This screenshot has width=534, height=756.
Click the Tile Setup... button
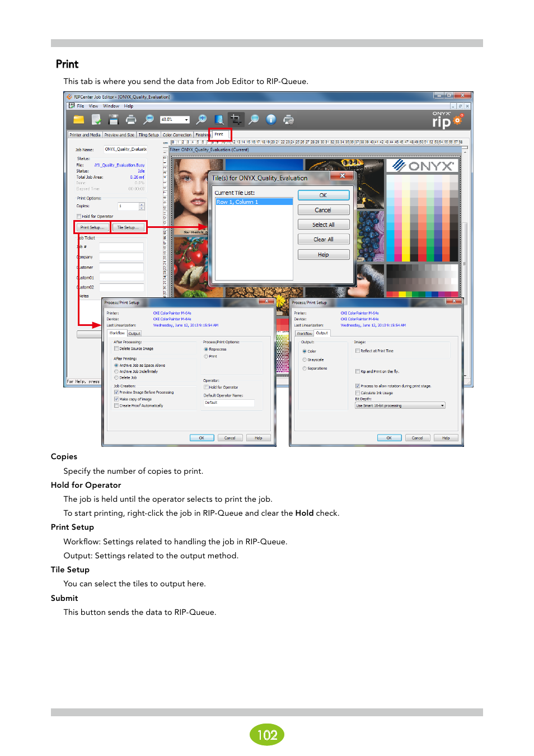click(x=128, y=227)
